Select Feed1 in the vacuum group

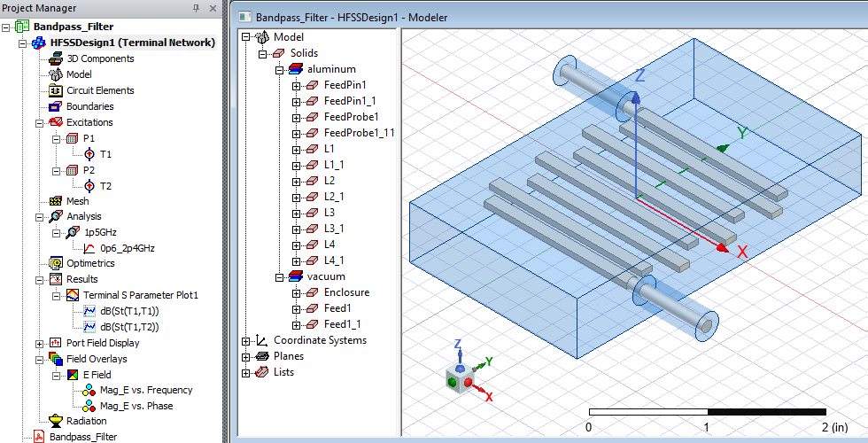coord(337,308)
